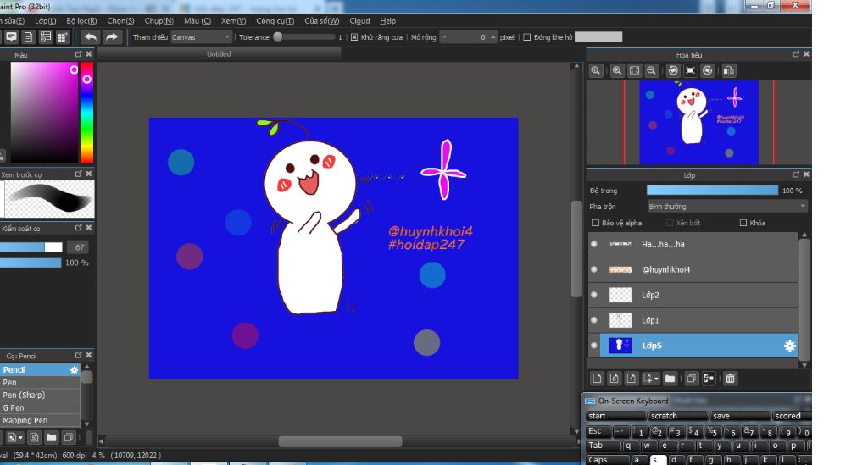Viewport: 868px width, 465px height.
Task: Add a new 1-bit layer
Action: (631, 379)
